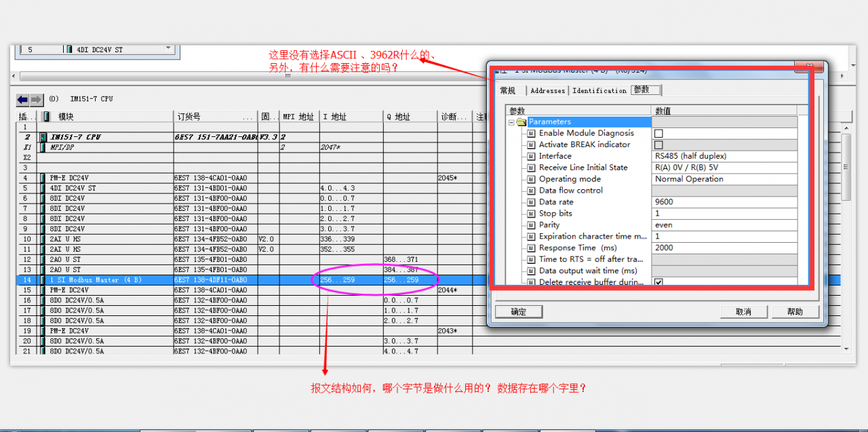Click the blue back navigation arrow
The width and height of the screenshot is (868, 432).
pyautogui.click(x=22, y=100)
